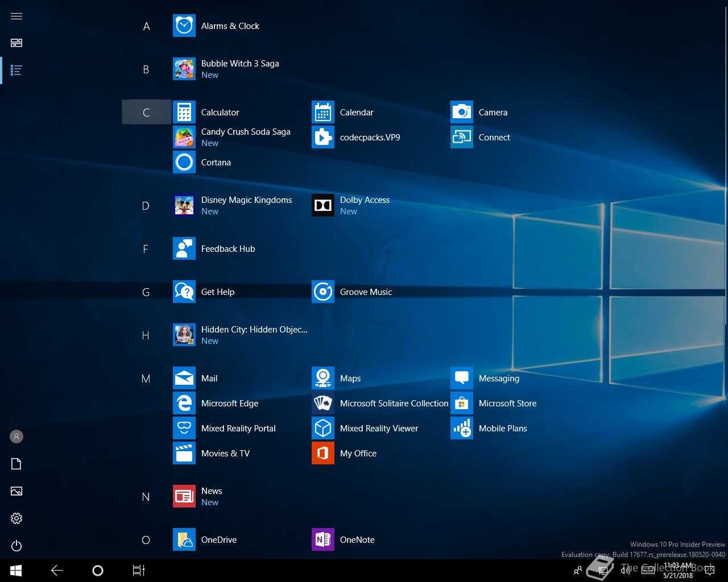Click the letter O group header
728x582 pixels.
(146, 540)
